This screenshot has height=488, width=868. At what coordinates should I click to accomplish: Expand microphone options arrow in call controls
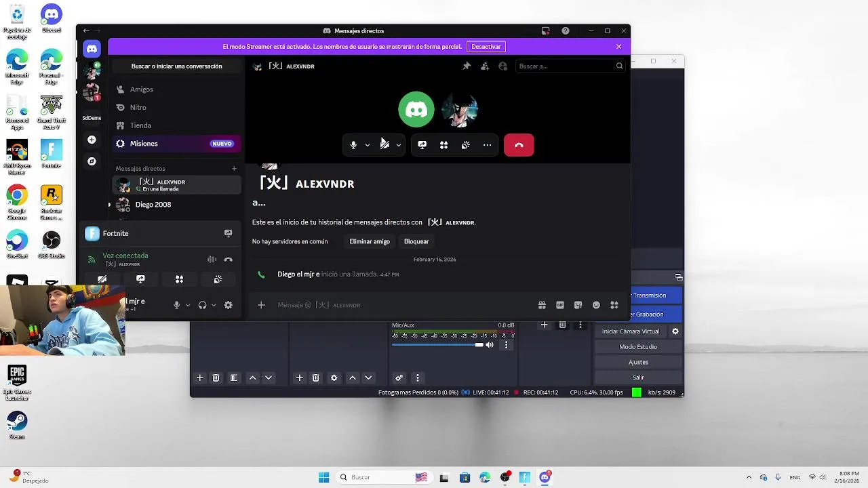[x=368, y=145]
